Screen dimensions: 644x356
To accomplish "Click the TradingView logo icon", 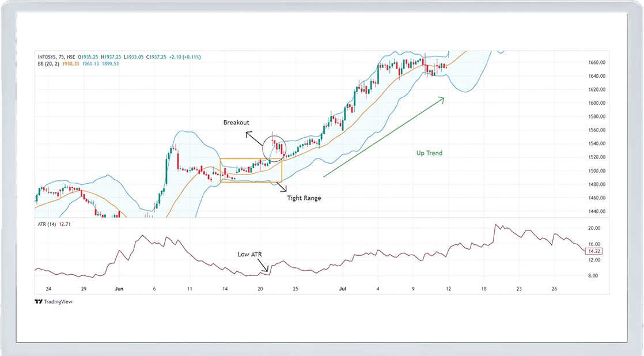I will pyautogui.click(x=38, y=302).
